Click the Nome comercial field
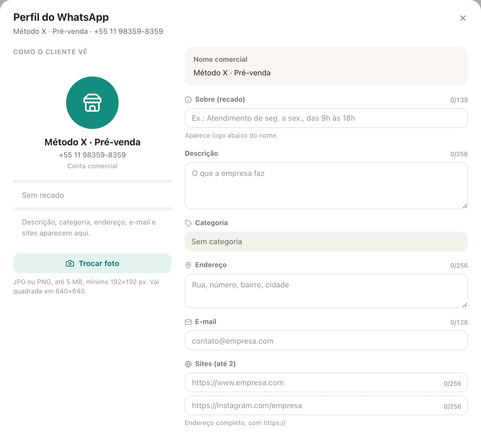Image resolution: width=481 pixels, height=448 pixels. [x=326, y=66]
